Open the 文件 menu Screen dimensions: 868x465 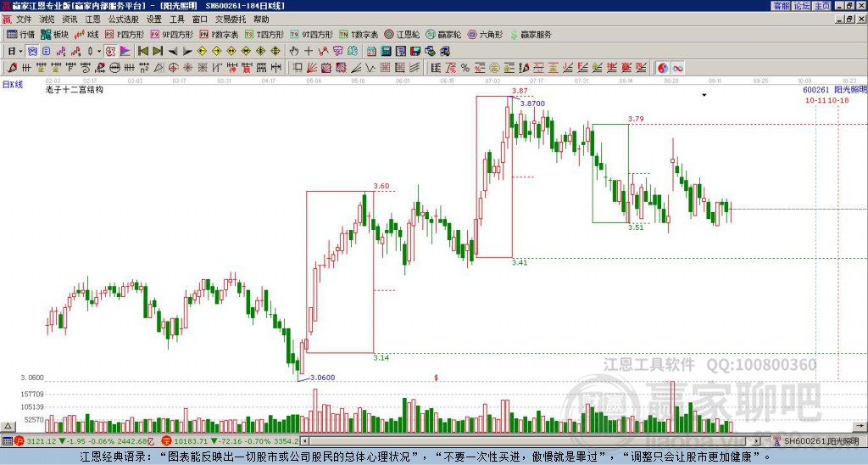point(24,20)
